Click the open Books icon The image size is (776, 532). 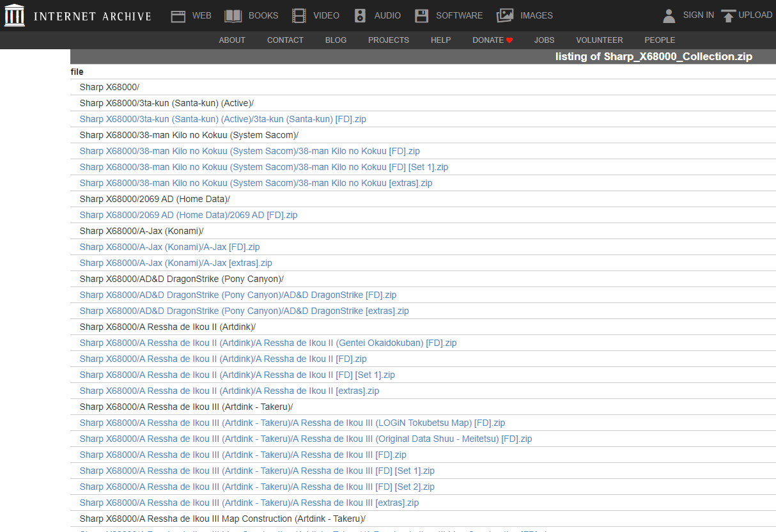[x=233, y=16]
